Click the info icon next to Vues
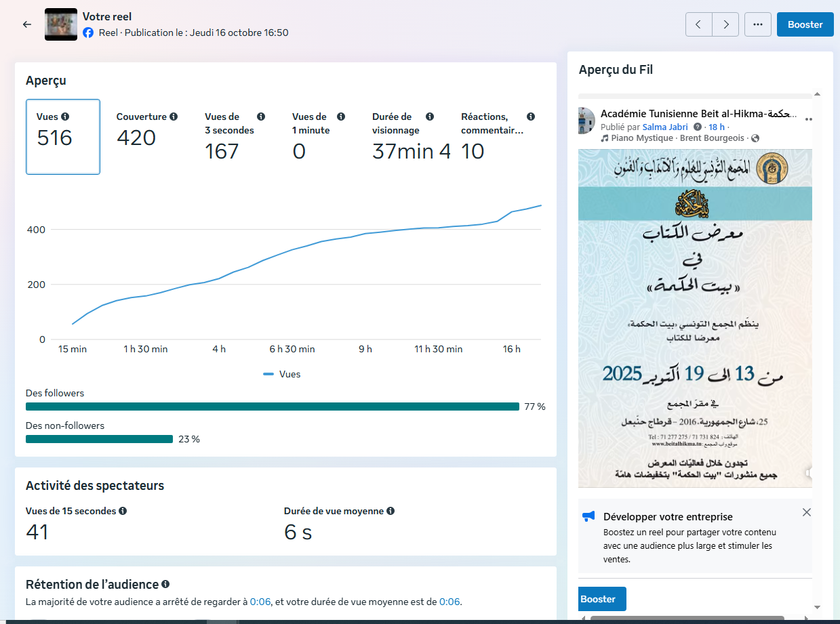This screenshot has height=624, width=840. (65, 117)
